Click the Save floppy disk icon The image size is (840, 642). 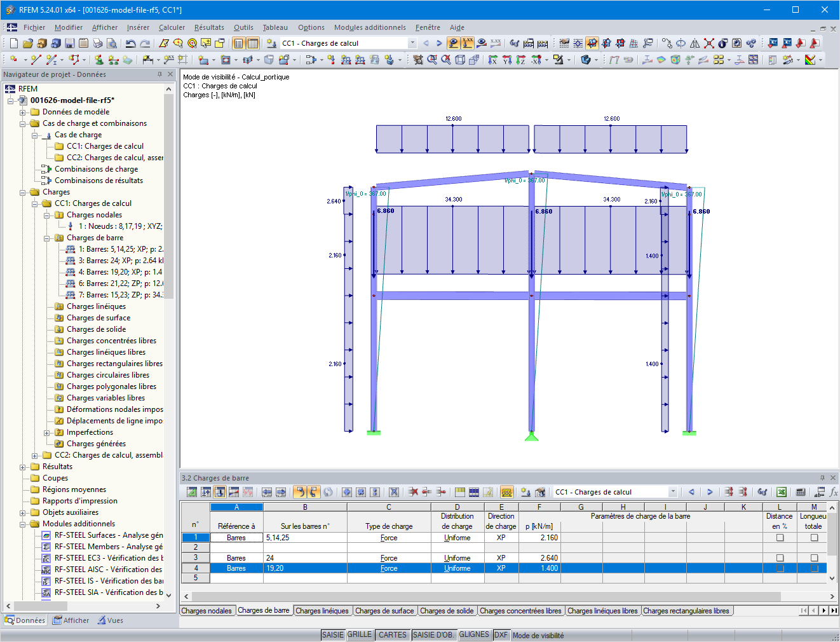point(69,43)
